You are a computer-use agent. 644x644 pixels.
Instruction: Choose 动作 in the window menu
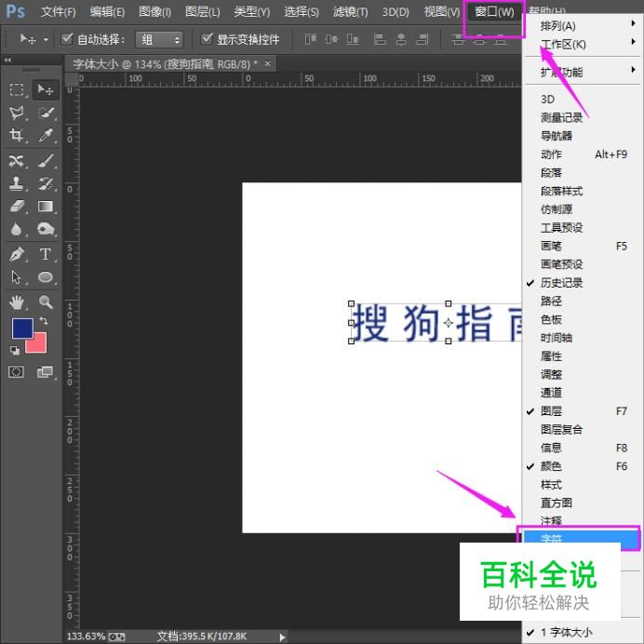pos(581,154)
